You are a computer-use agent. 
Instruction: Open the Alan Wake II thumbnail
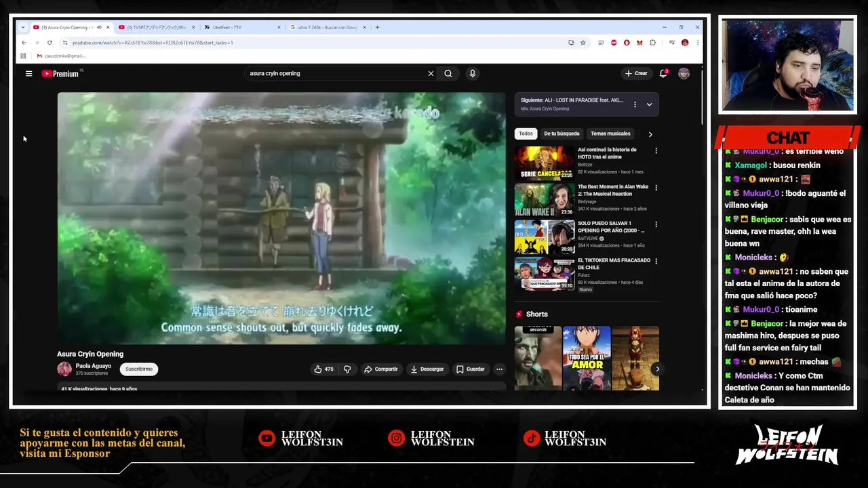545,199
